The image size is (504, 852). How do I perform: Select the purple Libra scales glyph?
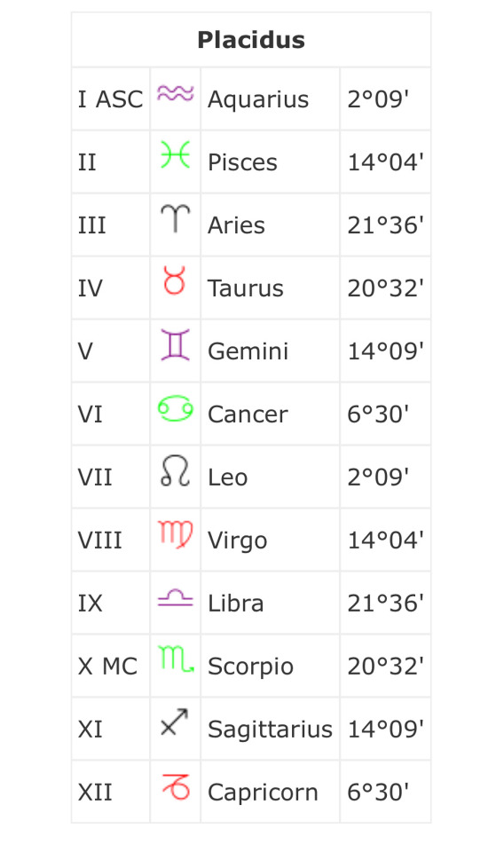click(x=175, y=597)
